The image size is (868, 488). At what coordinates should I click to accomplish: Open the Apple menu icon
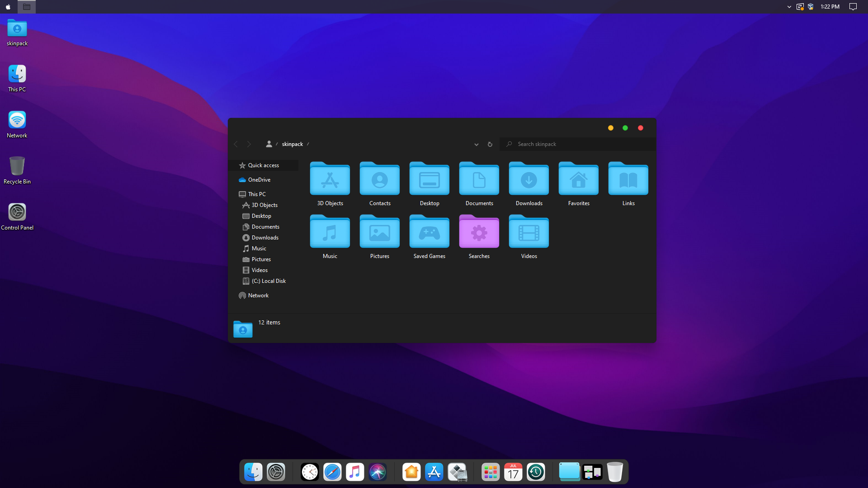[8, 7]
